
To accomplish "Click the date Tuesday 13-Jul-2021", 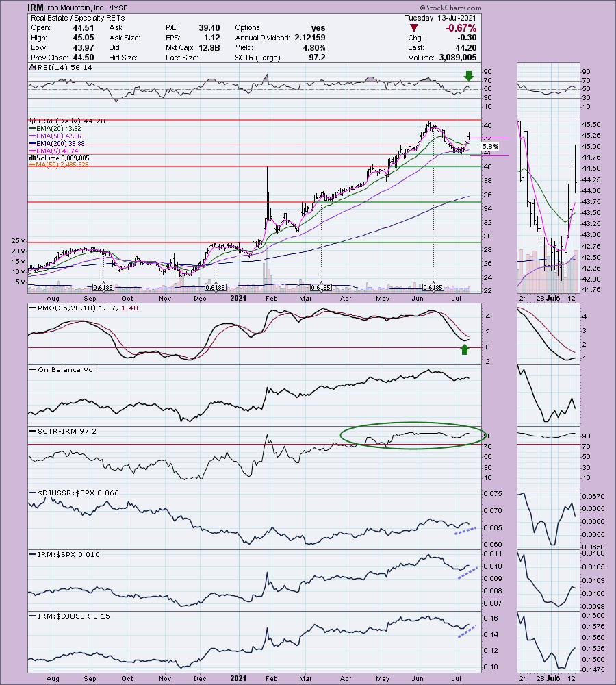I will click(x=441, y=18).
